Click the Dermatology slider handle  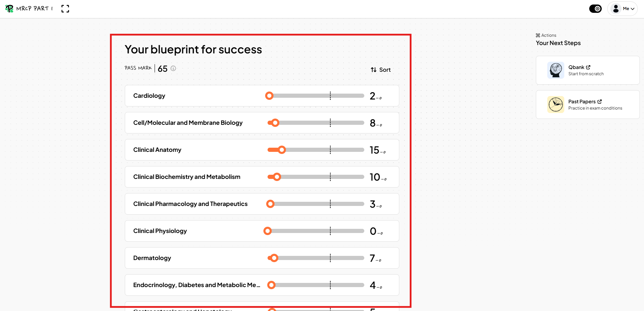[274, 258]
